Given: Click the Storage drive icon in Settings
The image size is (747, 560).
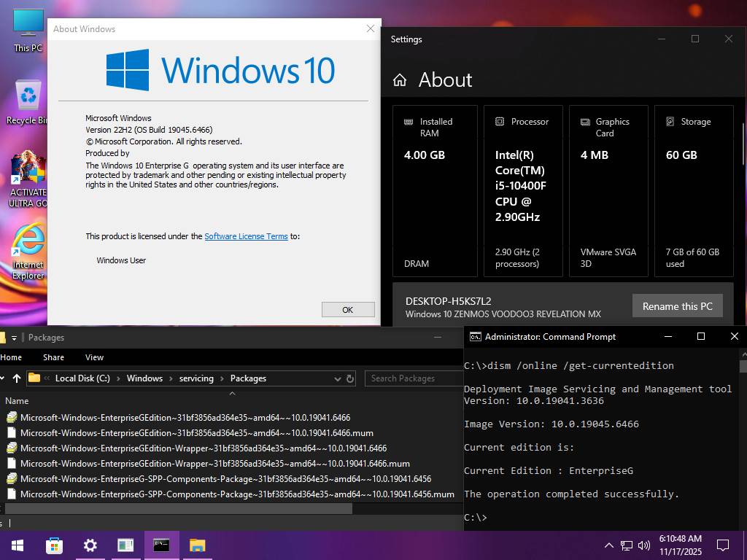Looking at the screenshot, I should [x=670, y=122].
